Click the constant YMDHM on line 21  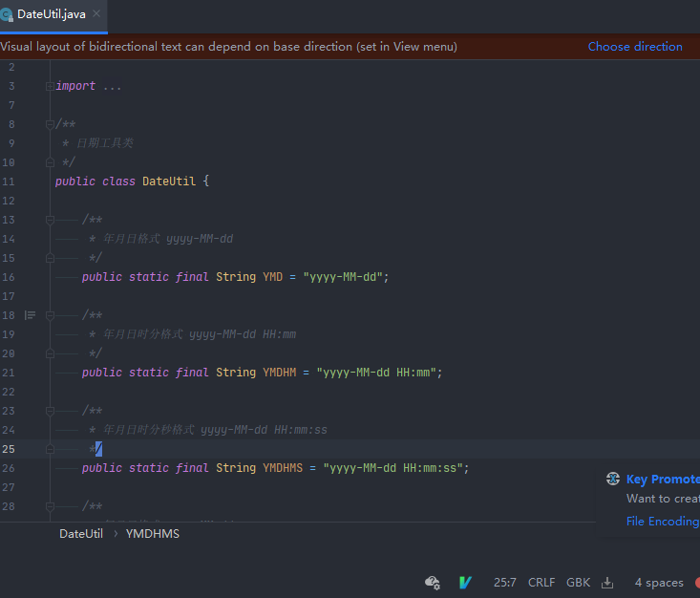coord(280,373)
